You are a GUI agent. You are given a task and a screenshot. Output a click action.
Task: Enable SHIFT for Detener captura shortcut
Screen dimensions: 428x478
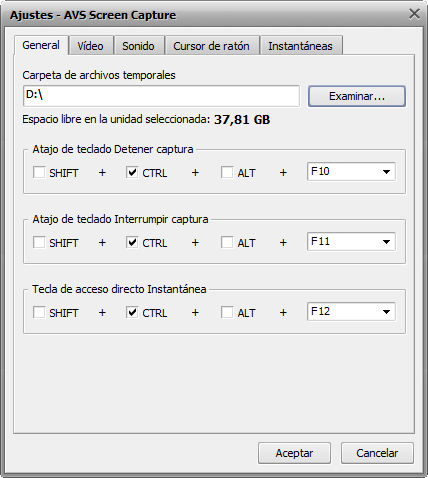pos(39,172)
